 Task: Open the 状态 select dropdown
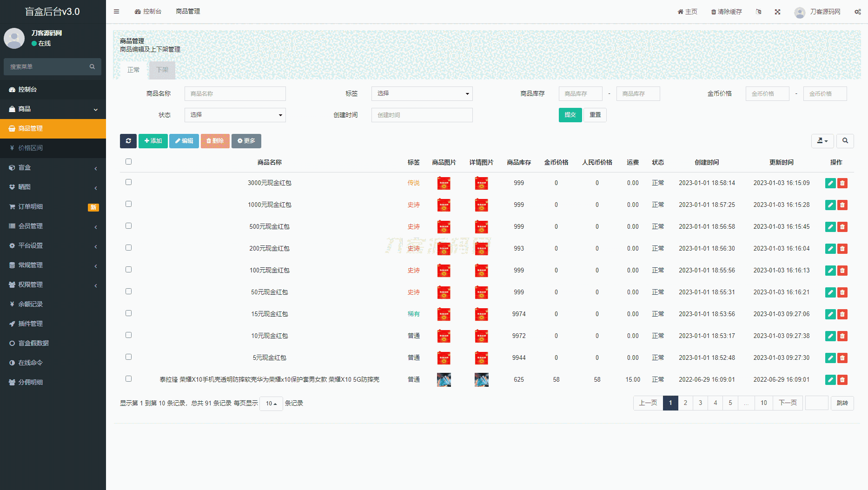[x=235, y=115]
